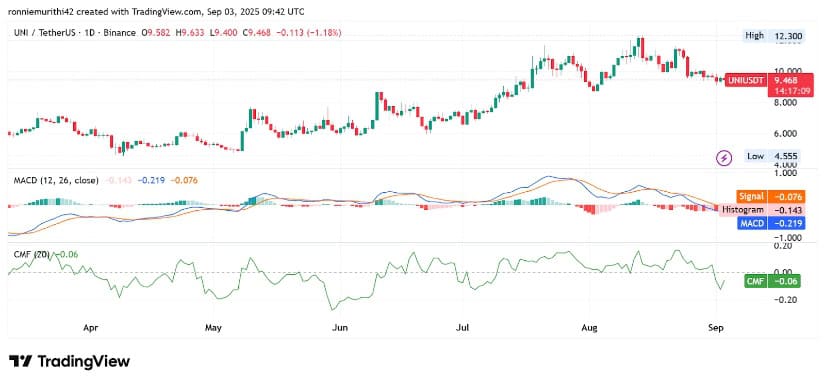This screenshot has height=384, width=825.
Task: Click the purple lightning bolt icon
Action: pyautogui.click(x=725, y=157)
